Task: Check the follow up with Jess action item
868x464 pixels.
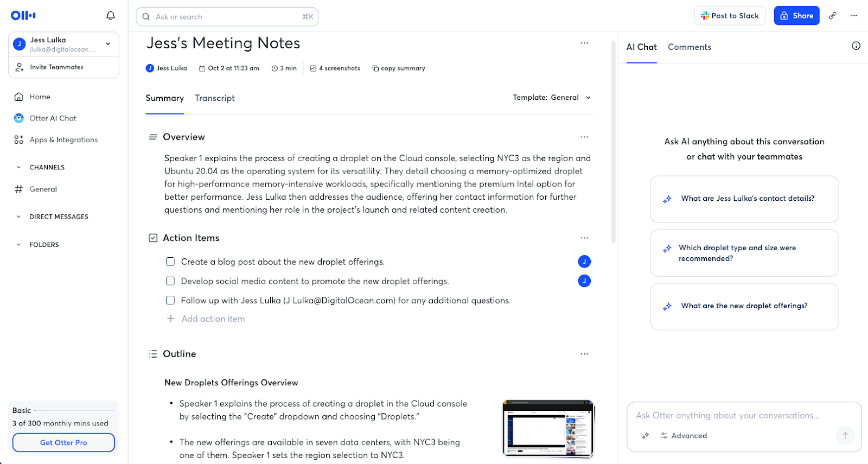Action: click(170, 300)
